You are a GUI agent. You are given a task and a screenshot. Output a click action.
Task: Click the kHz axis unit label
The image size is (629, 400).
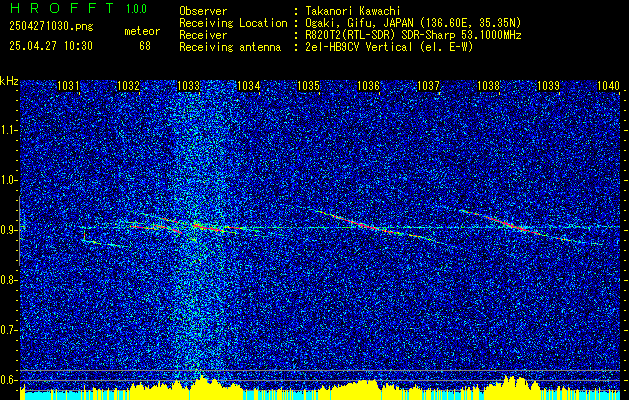pyautogui.click(x=9, y=81)
